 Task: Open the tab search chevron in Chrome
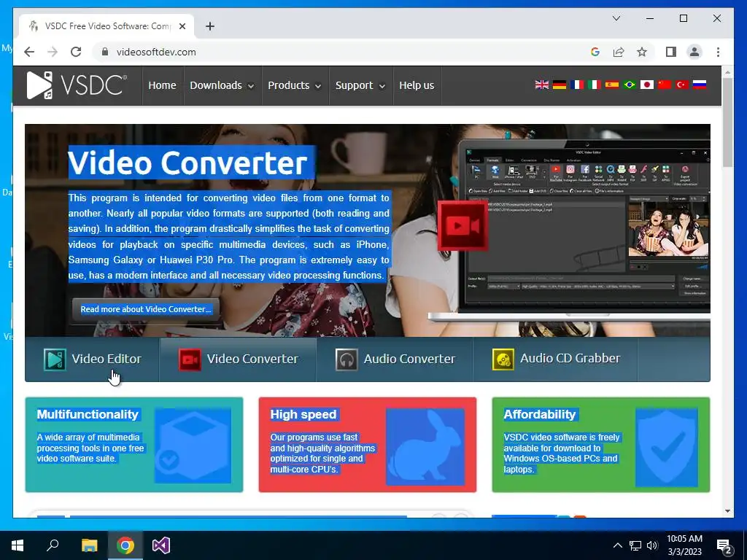pos(616,18)
